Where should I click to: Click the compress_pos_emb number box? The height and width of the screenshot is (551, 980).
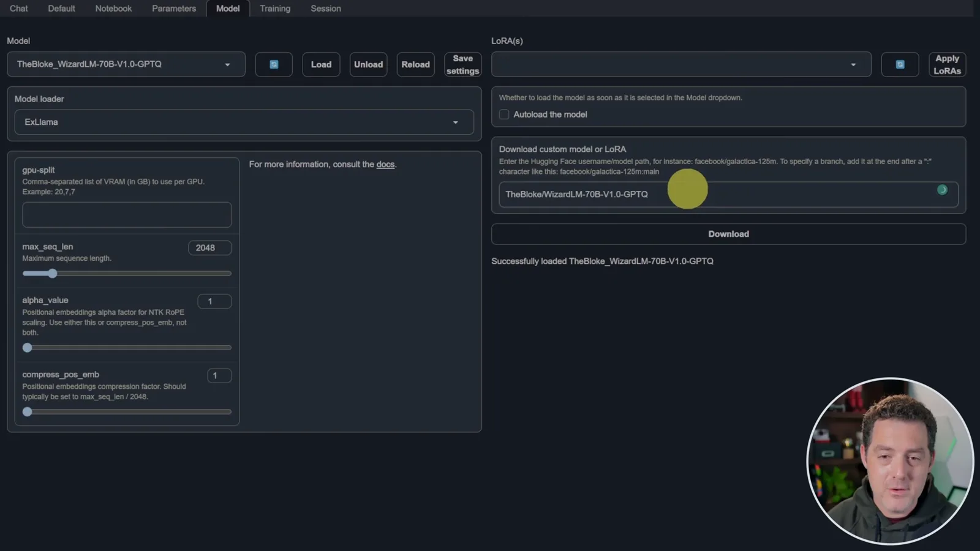point(219,376)
